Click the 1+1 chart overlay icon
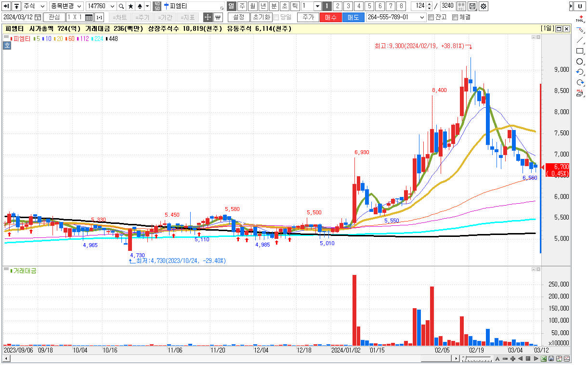 pyautogui.click(x=99, y=17)
